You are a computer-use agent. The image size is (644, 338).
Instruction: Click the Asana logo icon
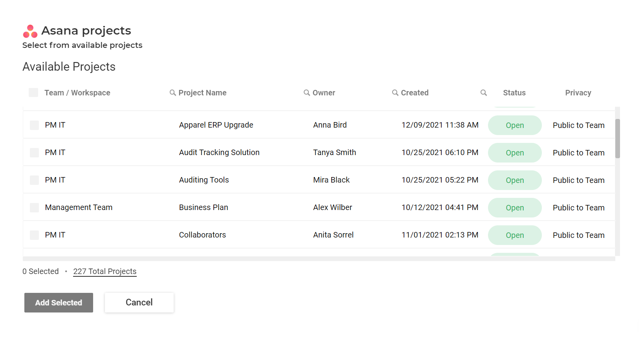(30, 31)
